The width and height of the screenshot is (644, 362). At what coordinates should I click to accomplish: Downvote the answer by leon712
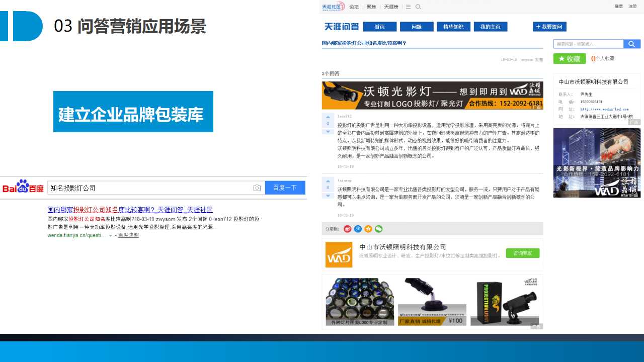pos(328,131)
